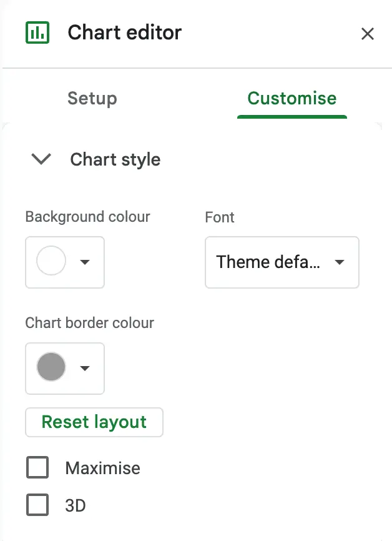Click the Background colour label
Image resolution: width=392 pixels, height=541 pixels.
coord(87,217)
